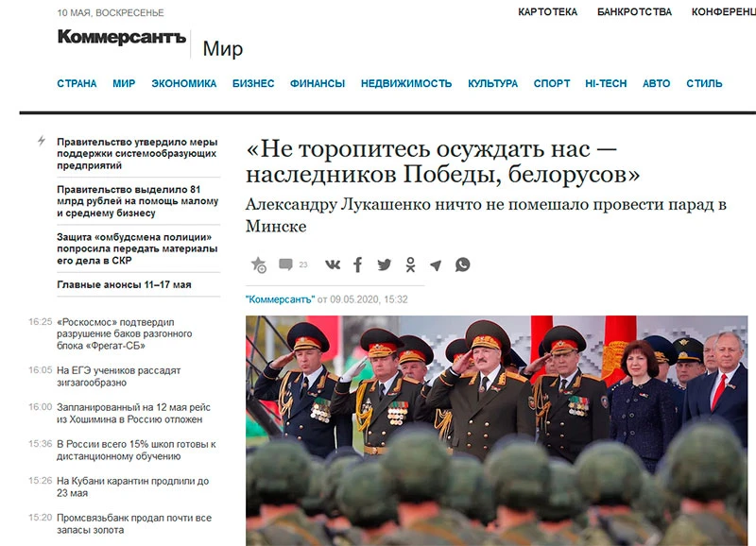The height and width of the screenshot is (546, 756).
Task: Open Главные анонсы 11–17 мая headline
Action: pos(124,284)
